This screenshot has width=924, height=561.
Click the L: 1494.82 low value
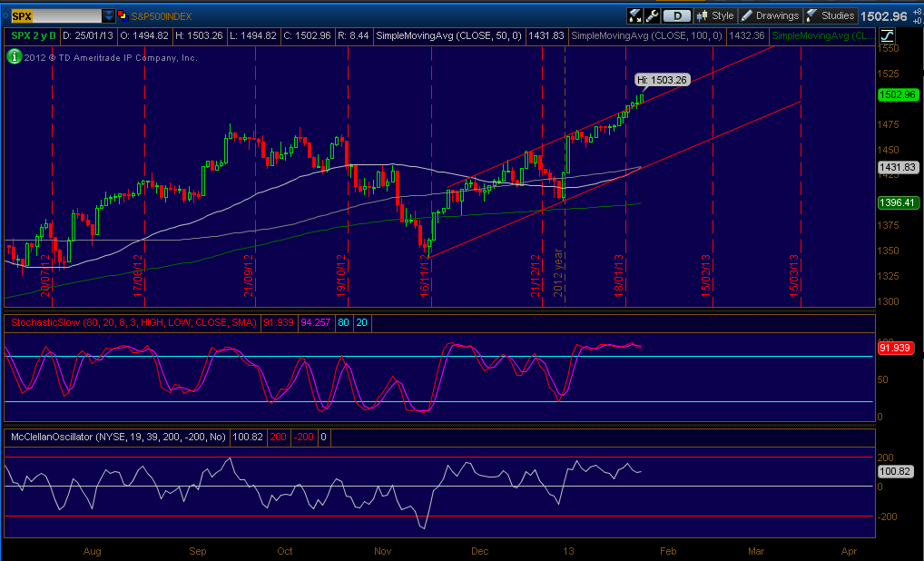pos(253,35)
